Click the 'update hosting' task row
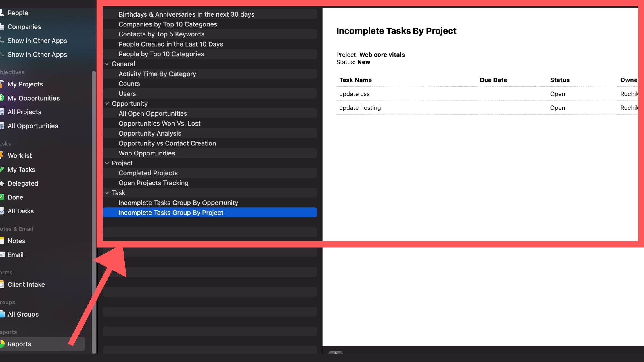Screen dimensions: 644x362 click(487, 108)
